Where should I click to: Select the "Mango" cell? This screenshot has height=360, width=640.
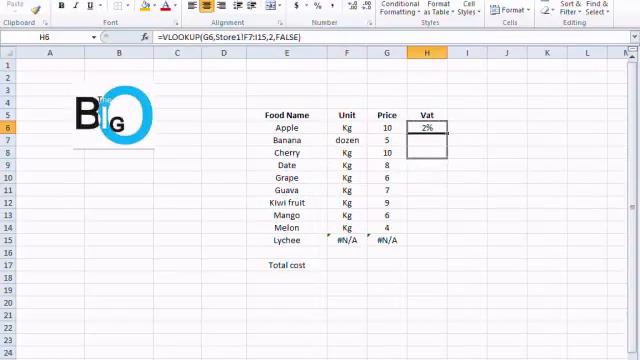click(x=287, y=215)
